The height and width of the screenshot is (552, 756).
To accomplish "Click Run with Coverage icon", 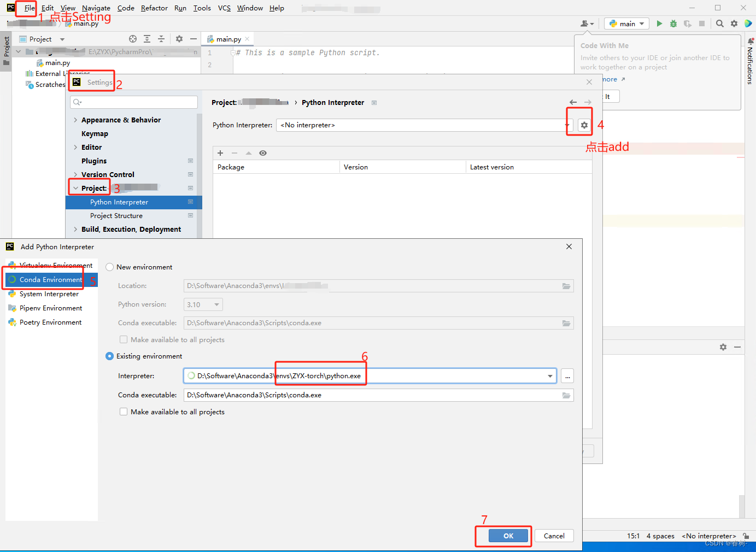I will coord(688,24).
